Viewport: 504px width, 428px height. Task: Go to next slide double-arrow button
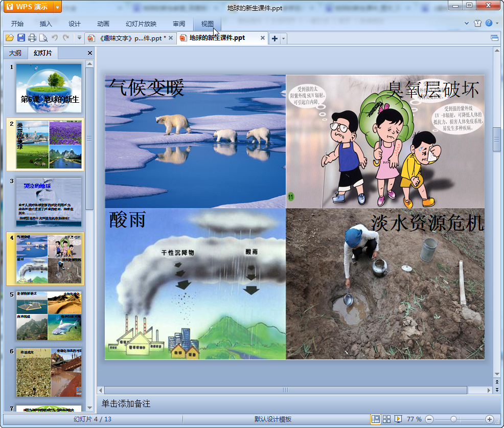coord(497,390)
